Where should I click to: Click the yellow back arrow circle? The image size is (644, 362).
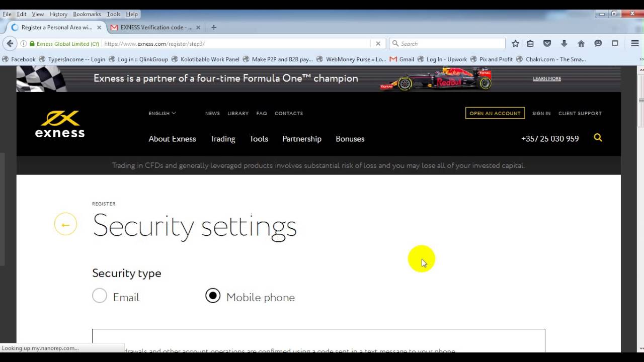(65, 224)
